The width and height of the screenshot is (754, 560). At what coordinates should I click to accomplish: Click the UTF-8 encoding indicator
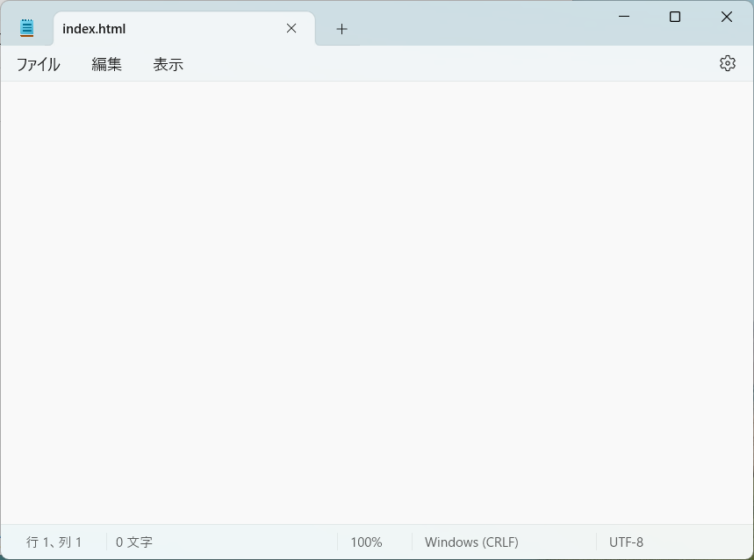pos(625,542)
